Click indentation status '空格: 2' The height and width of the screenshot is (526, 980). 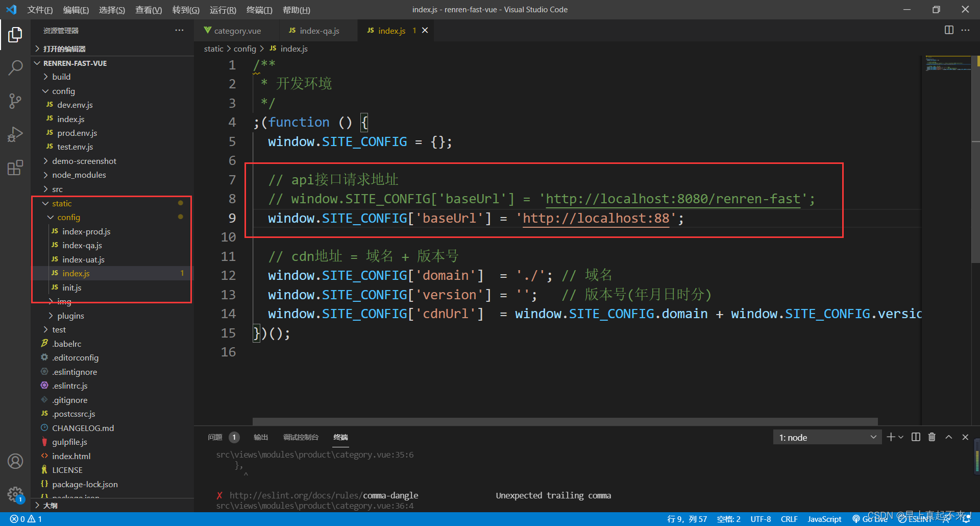pos(729,519)
